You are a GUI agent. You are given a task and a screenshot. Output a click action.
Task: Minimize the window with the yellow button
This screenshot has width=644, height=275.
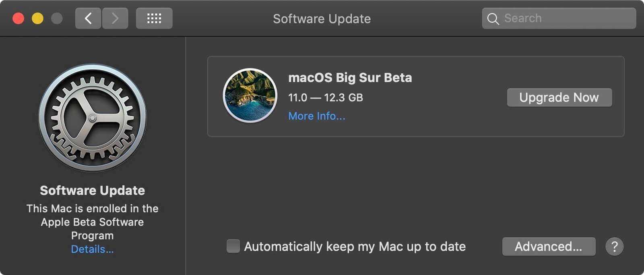[37, 19]
